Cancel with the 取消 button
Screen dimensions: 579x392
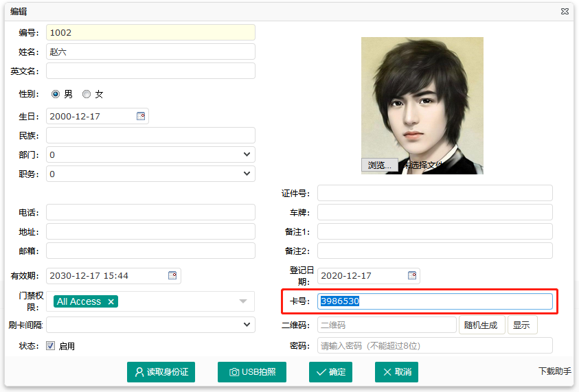[396, 371]
